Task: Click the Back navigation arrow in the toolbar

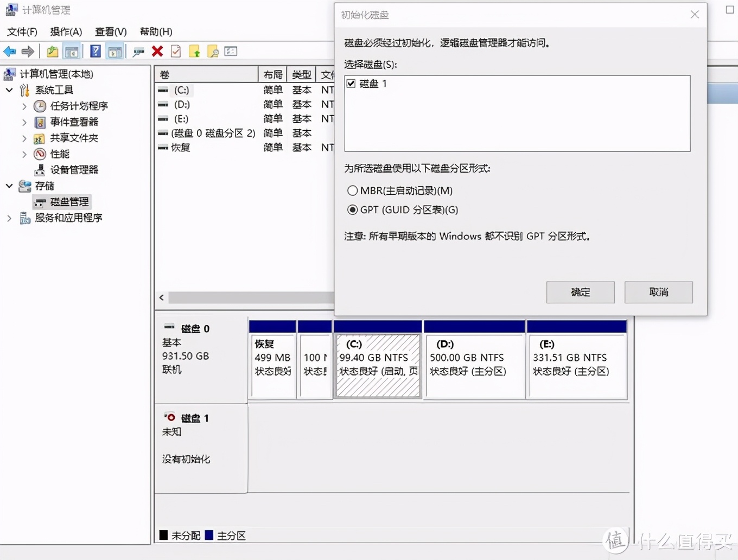Action: [9, 51]
